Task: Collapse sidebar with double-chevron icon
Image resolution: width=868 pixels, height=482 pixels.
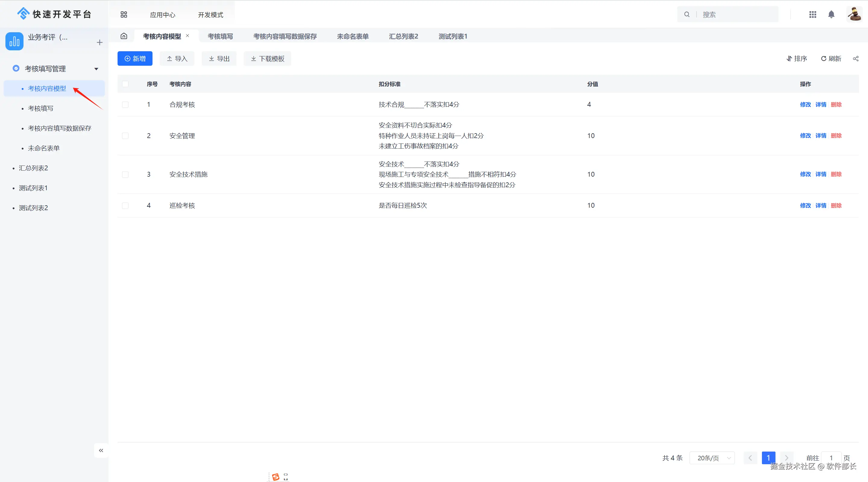Action: pyautogui.click(x=101, y=450)
